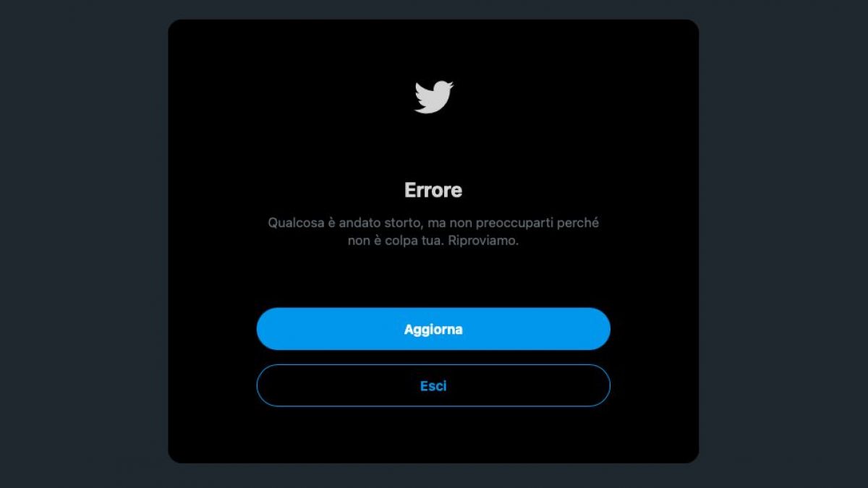Click the "Qualcosa è andato storto" message
Screen dimensions: 868x488
341,223
